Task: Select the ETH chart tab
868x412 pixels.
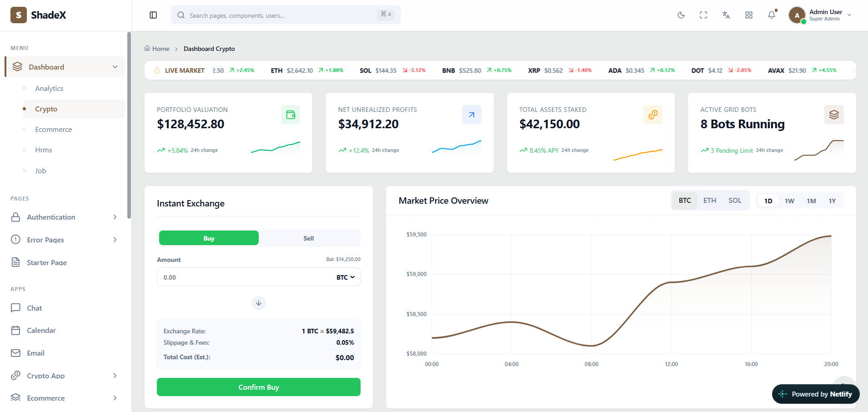Action: pos(710,201)
